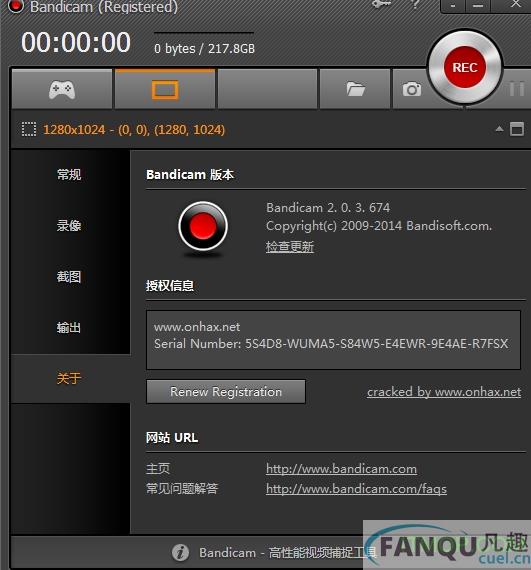Open the output folder icon tab

tap(355, 89)
